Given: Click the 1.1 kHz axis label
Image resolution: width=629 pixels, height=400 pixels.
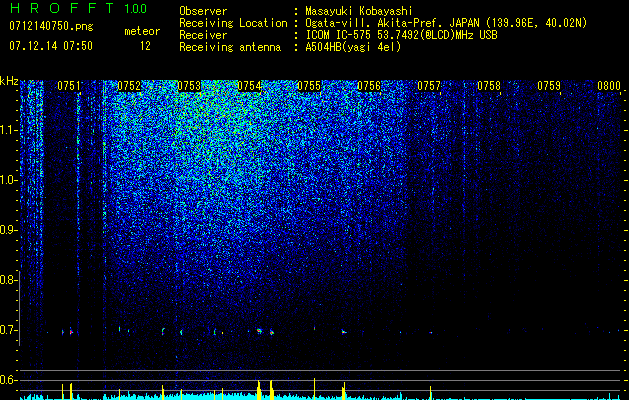Looking at the screenshot, I should point(8,130).
